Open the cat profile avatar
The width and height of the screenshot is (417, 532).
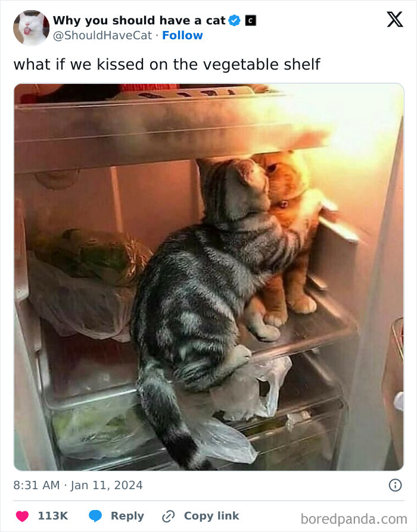[x=31, y=28]
